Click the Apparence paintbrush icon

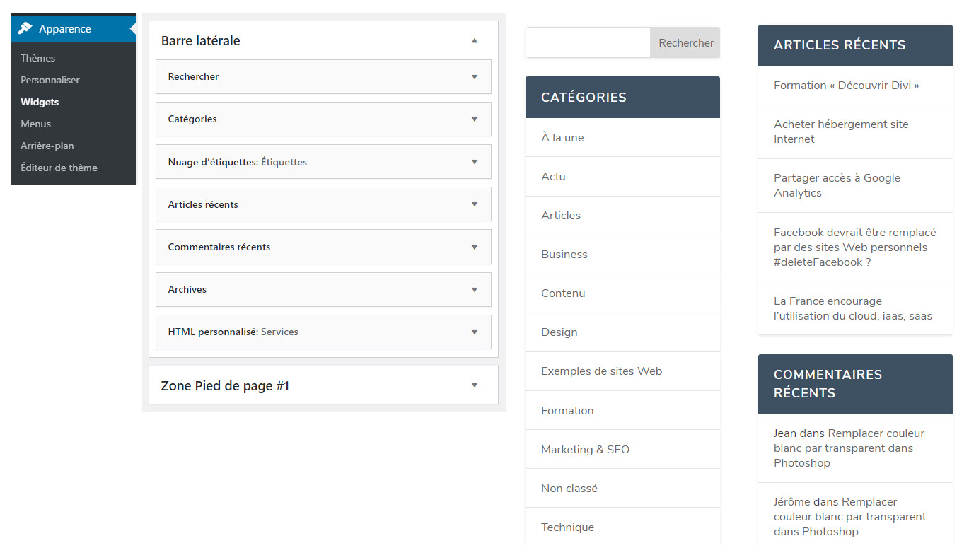(25, 29)
